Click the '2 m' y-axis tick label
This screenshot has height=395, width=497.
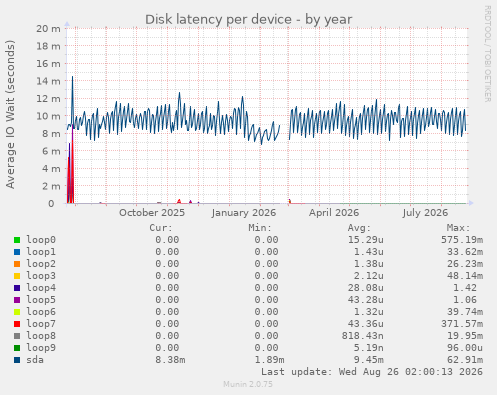pyautogui.click(x=51, y=186)
